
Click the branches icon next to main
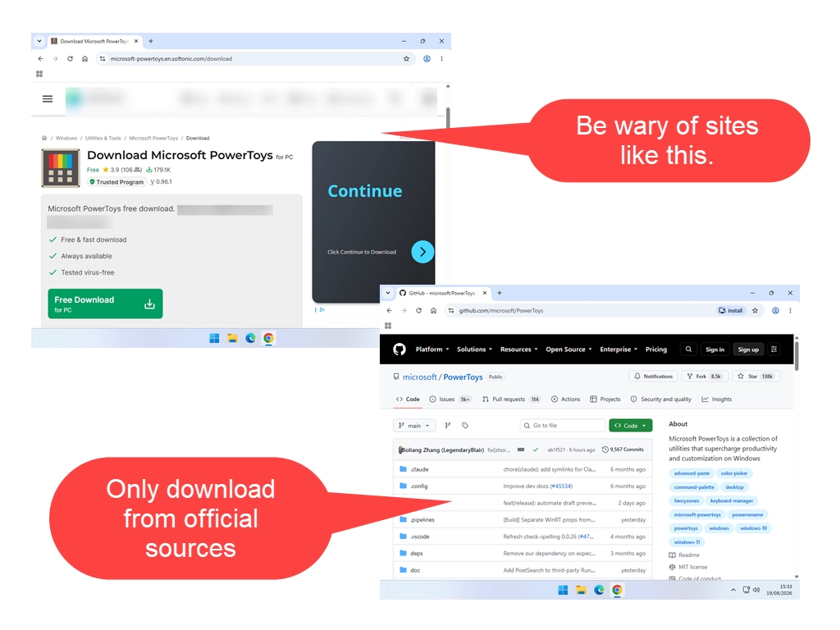point(448,426)
